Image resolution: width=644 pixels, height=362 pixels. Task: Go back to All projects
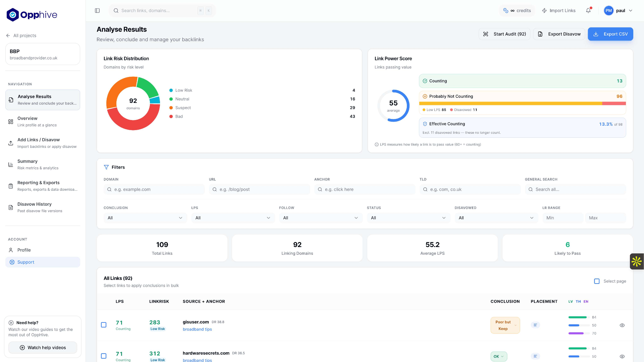(21, 36)
